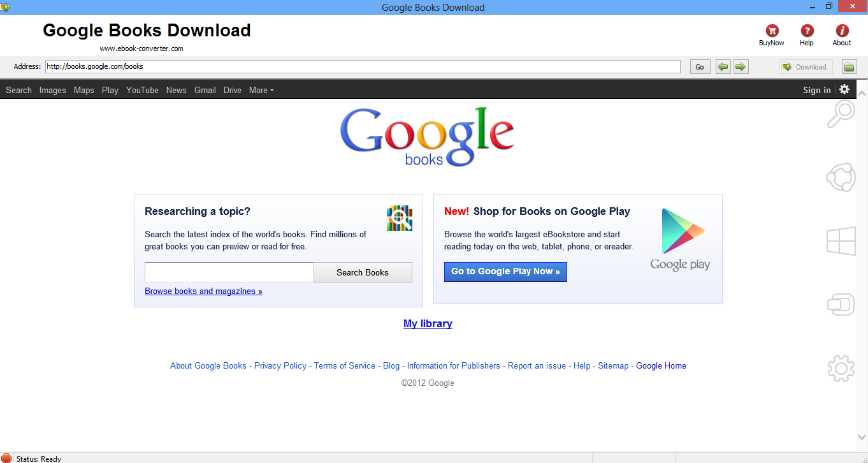Click the scrollbar down arrow
Viewport: 868px width, 463px height.
pyautogui.click(x=862, y=438)
